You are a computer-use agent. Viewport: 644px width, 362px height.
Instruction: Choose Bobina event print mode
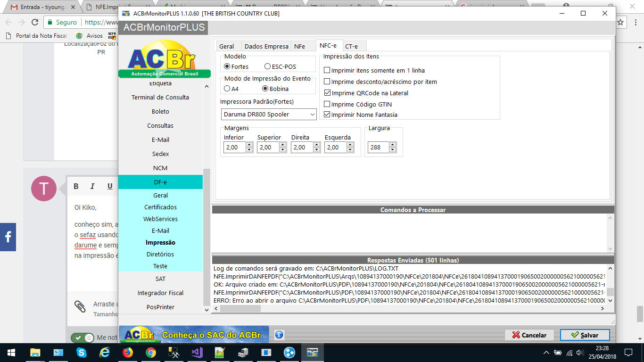tap(265, 89)
